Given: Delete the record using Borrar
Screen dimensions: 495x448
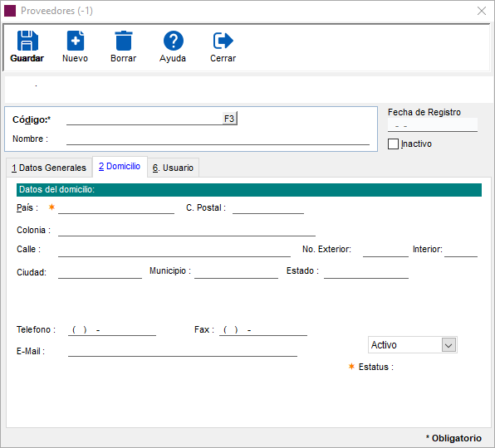Looking at the screenshot, I should 124,41.
